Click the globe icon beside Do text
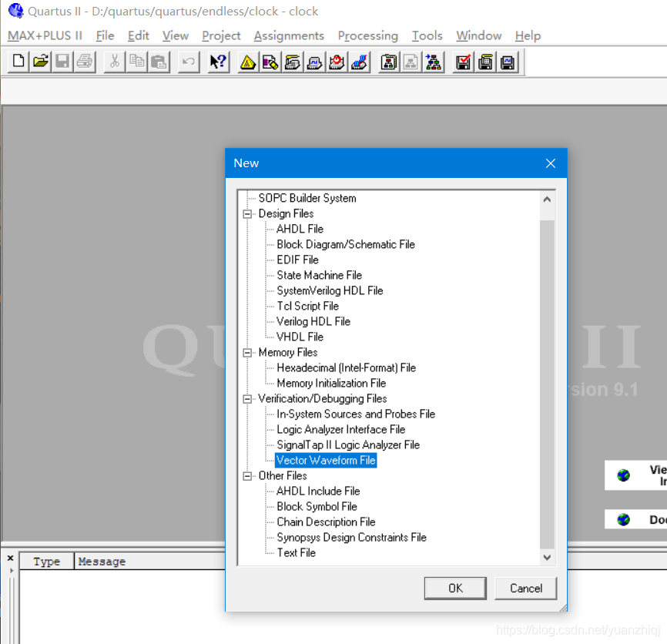 click(x=624, y=519)
